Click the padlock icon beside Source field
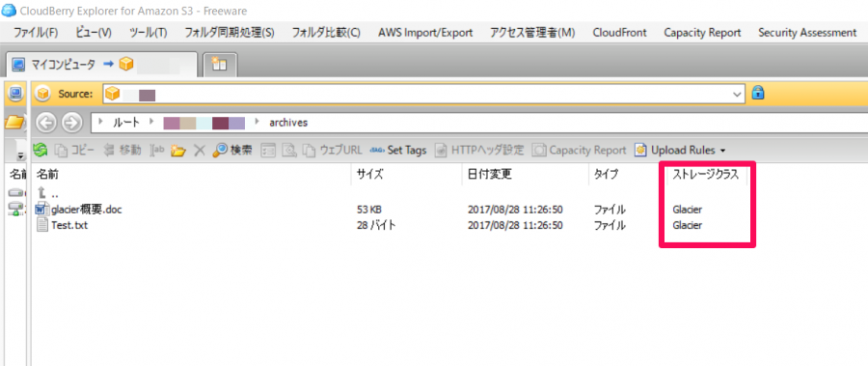This screenshot has height=366, width=868. pyautogui.click(x=758, y=93)
